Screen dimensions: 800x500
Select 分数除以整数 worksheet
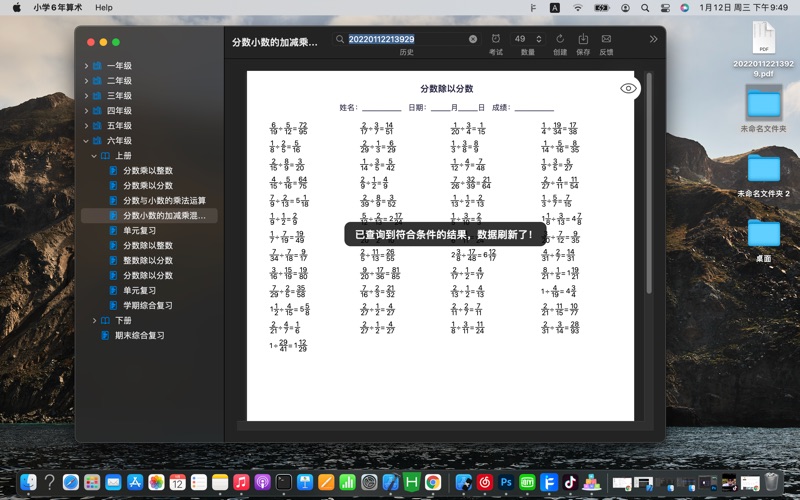coord(149,245)
